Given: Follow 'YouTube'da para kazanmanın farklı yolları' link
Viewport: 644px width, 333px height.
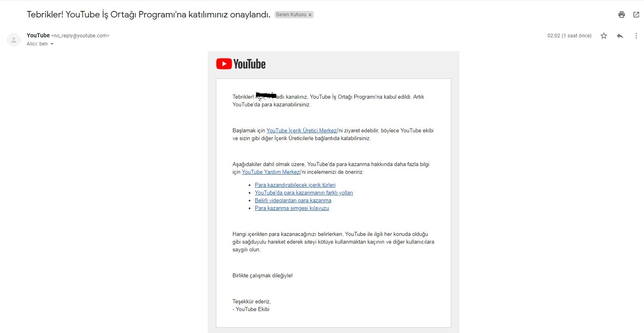Looking at the screenshot, I should 304,193.
